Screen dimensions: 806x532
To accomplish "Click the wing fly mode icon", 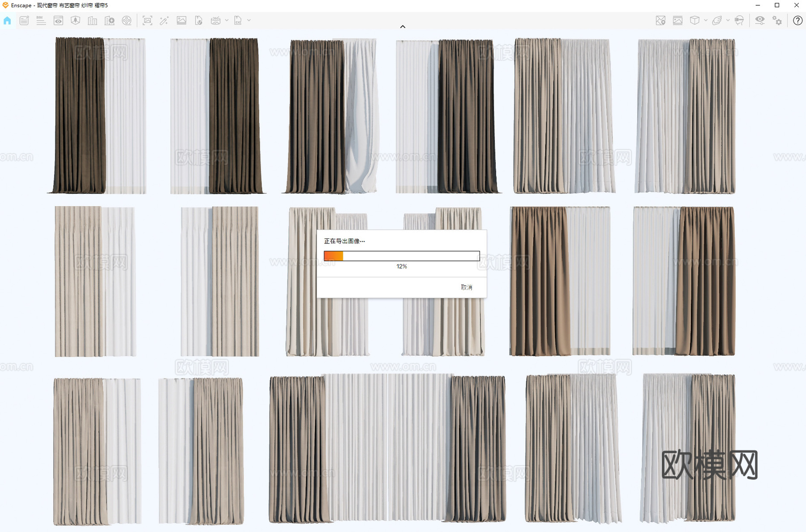I will pos(717,21).
